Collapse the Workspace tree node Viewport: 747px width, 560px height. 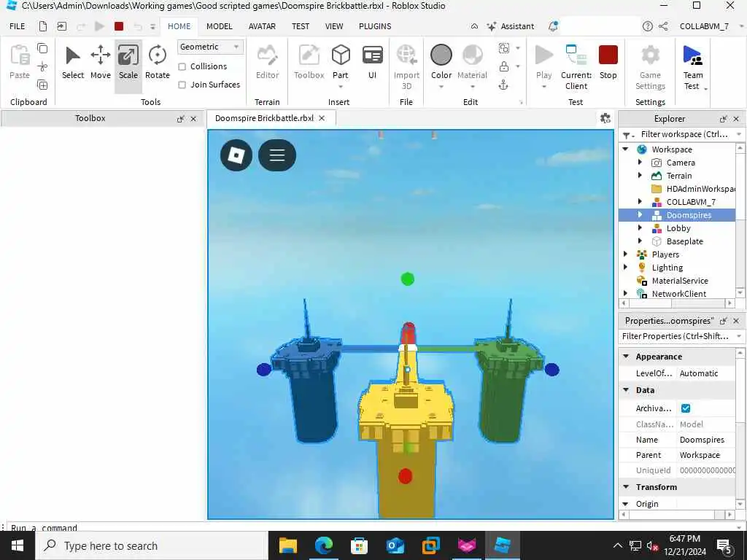point(625,149)
